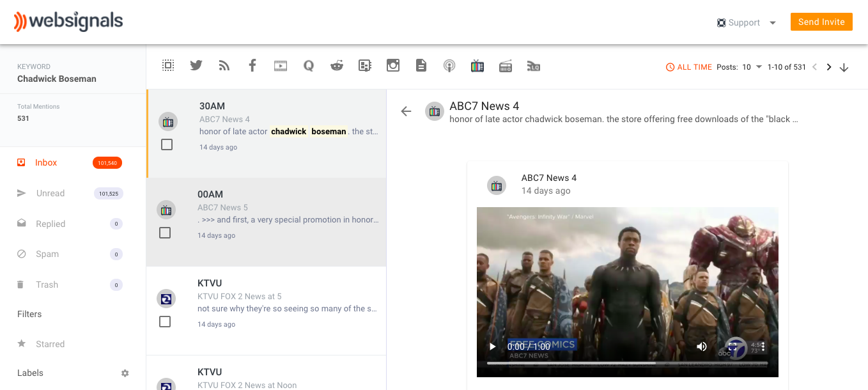Filter mentions by blog feed icon
The width and height of the screenshot is (868, 390).
534,66
